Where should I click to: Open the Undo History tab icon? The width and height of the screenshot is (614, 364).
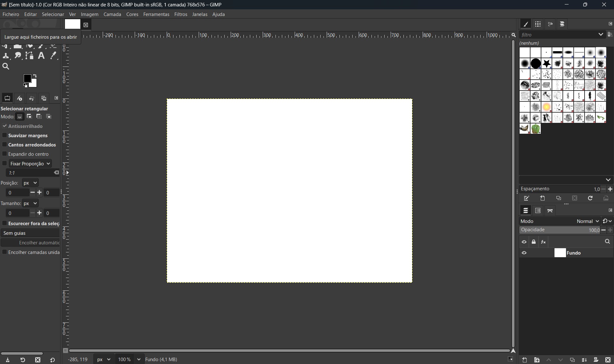(x=32, y=99)
